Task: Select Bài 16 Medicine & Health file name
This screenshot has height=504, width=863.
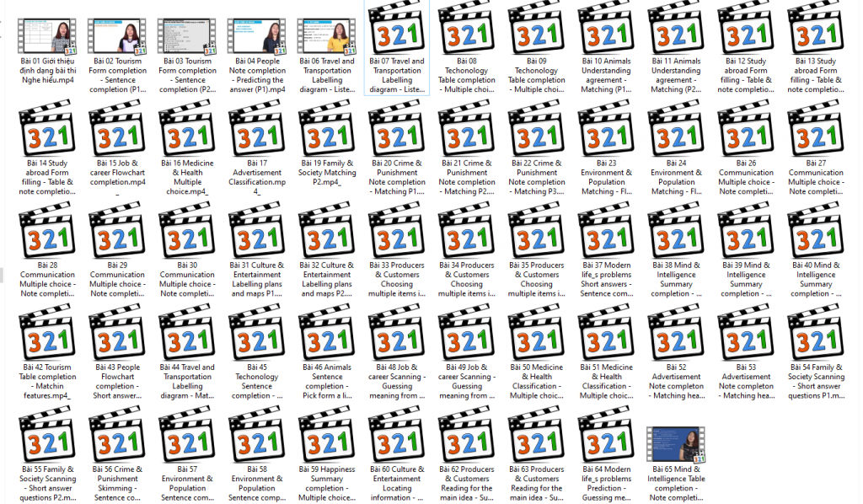Action: pos(187,177)
